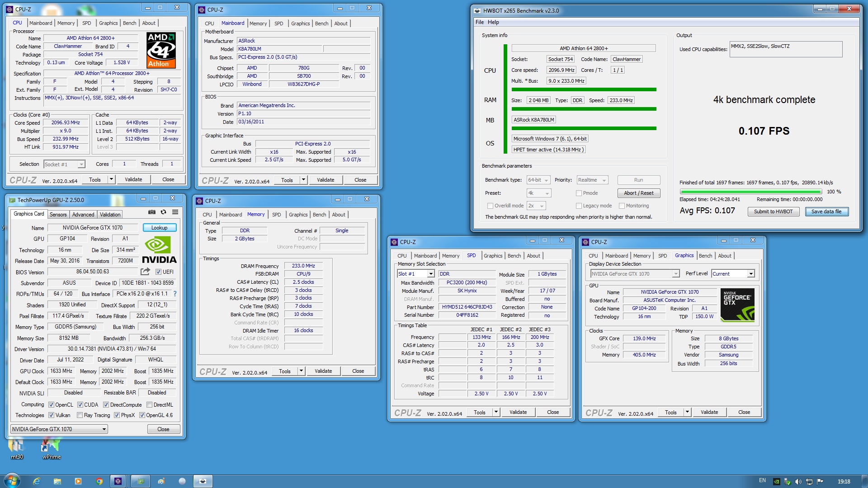Screen dimensions: 868x488
Task: Toggle the UEFI checkbox in GPU-Z
Action: tap(158, 272)
